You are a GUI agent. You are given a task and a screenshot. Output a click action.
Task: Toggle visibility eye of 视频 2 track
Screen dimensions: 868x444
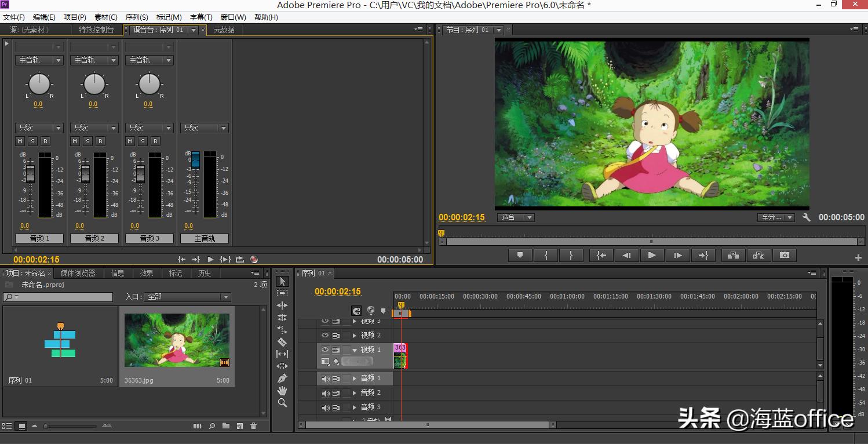(x=325, y=335)
